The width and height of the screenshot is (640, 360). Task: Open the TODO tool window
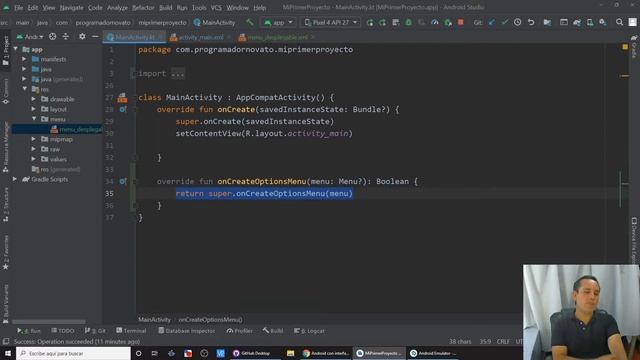tap(63, 331)
